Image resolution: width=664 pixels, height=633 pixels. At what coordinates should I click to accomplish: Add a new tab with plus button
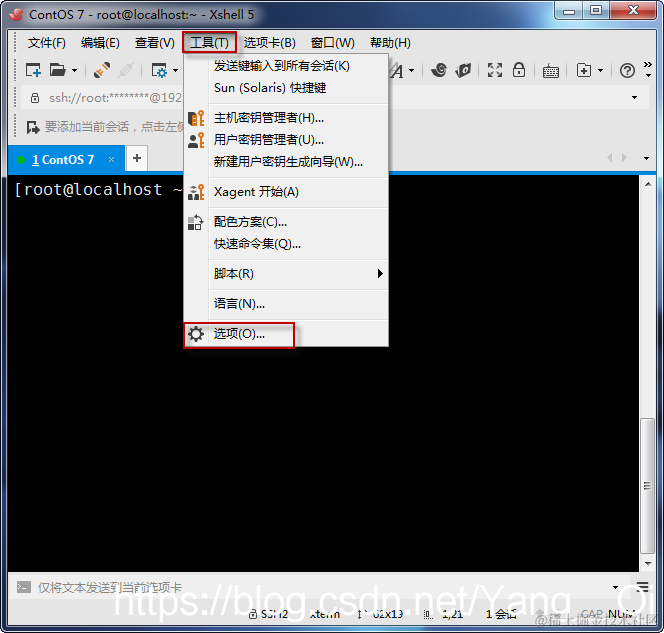(x=137, y=158)
